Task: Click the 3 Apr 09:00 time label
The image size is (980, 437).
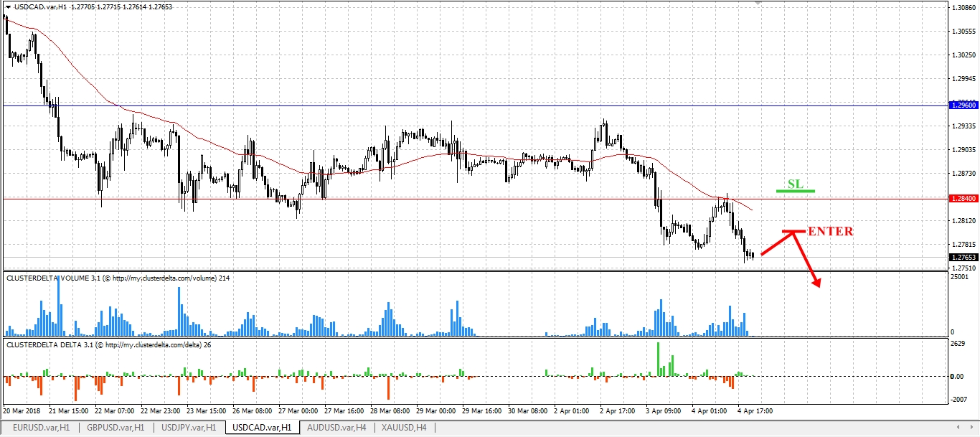Action: [665, 411]
